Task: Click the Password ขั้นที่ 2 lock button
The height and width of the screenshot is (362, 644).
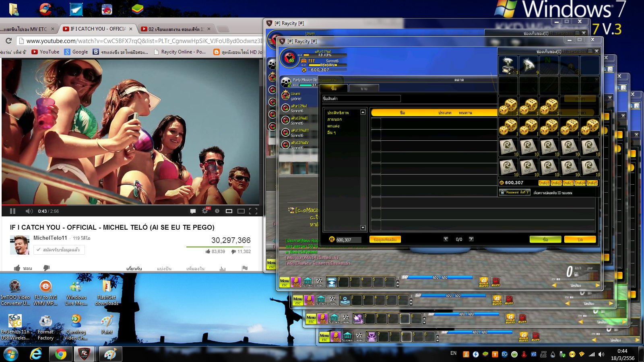Action: (515, 193)
